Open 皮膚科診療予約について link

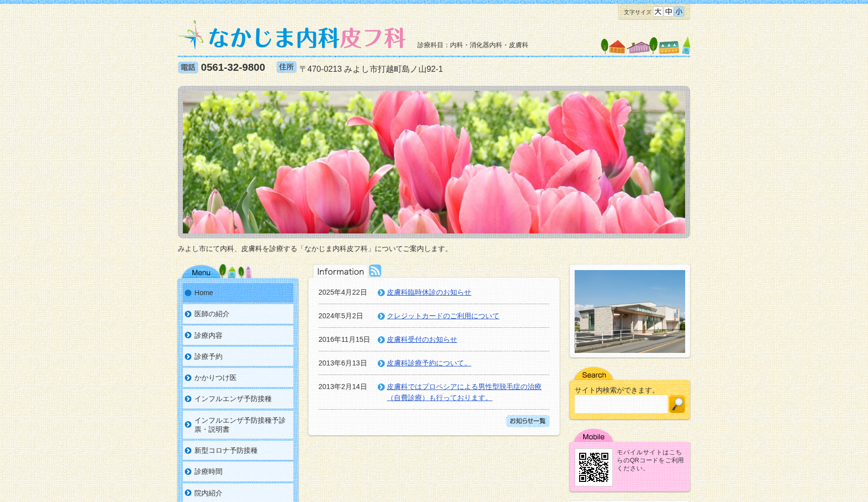[429, 363]
